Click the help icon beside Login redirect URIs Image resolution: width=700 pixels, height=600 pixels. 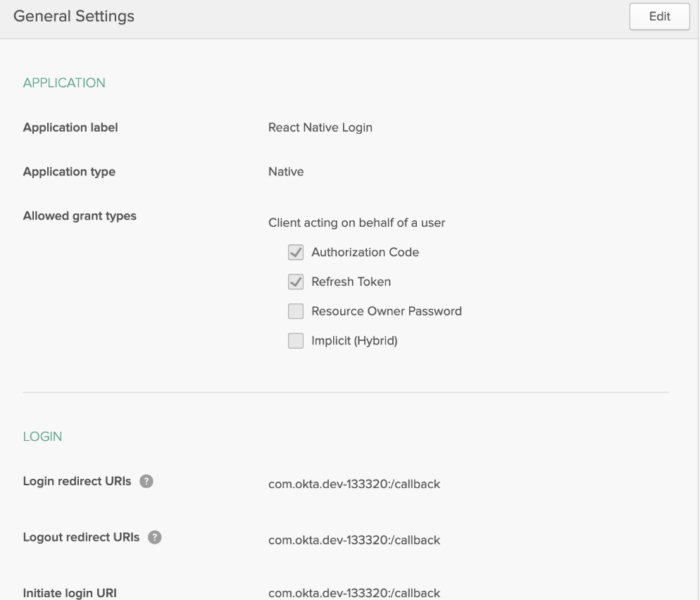point(145,481)
